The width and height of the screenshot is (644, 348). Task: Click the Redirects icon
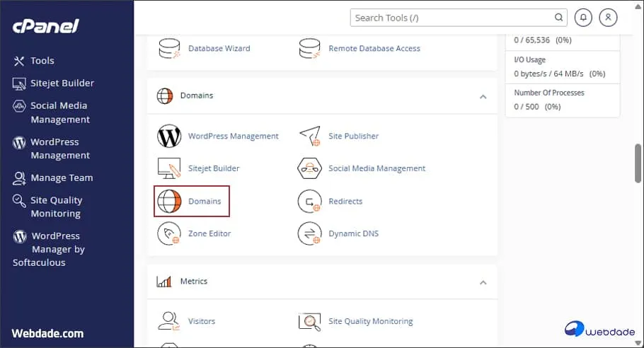tap(310, 201)
